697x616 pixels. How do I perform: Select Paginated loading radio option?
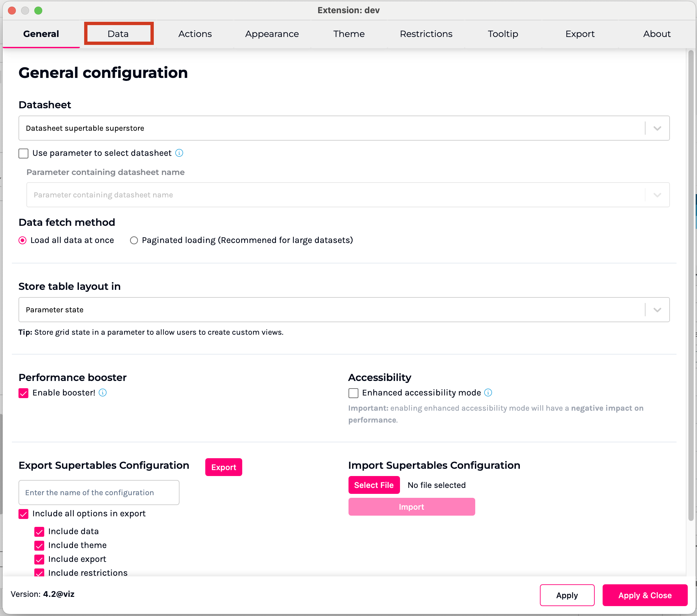pos(134,240)
